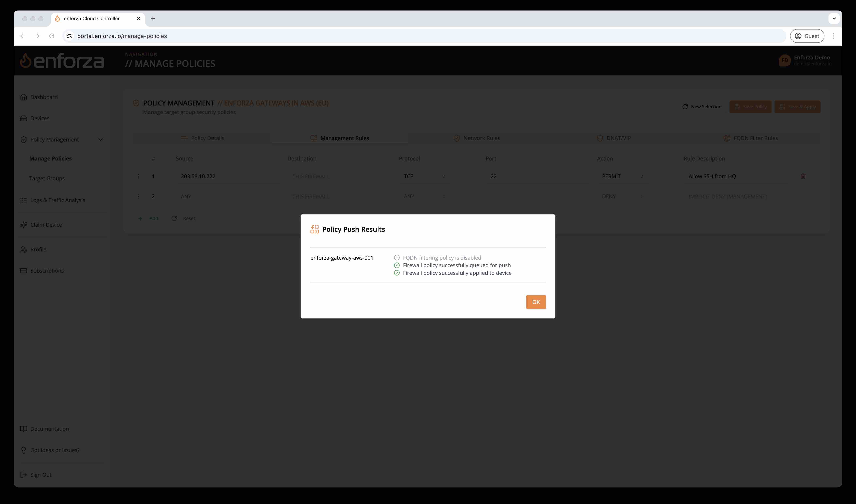
Task: Click Add rule link
Action: (x=148, y=218)
